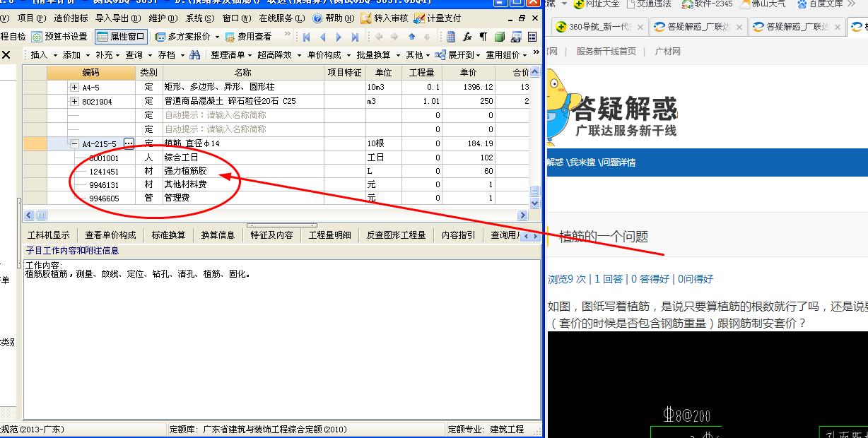Switch to the 特征及内容 tab
Viewport: 868px width, 438px height.
point(271,235)
